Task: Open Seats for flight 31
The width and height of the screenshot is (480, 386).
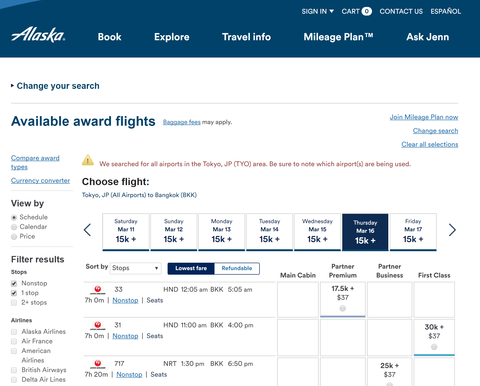Action: click(x=155, y=336)
